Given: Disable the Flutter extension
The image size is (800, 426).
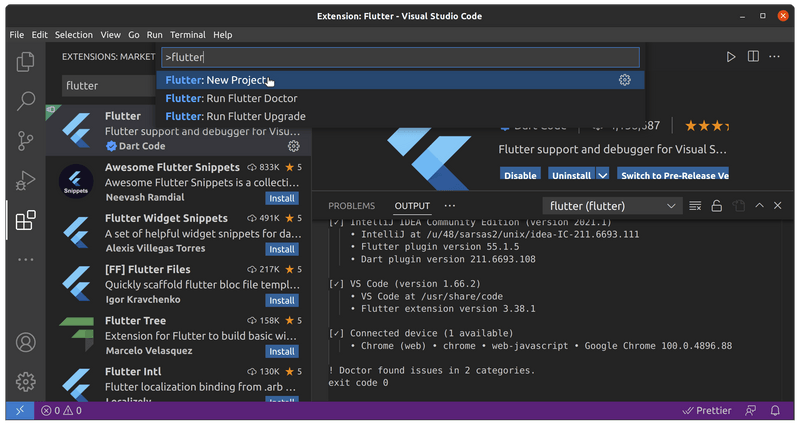Looking at the screenshot, I should pyautogui.click(x=520, y=175).
